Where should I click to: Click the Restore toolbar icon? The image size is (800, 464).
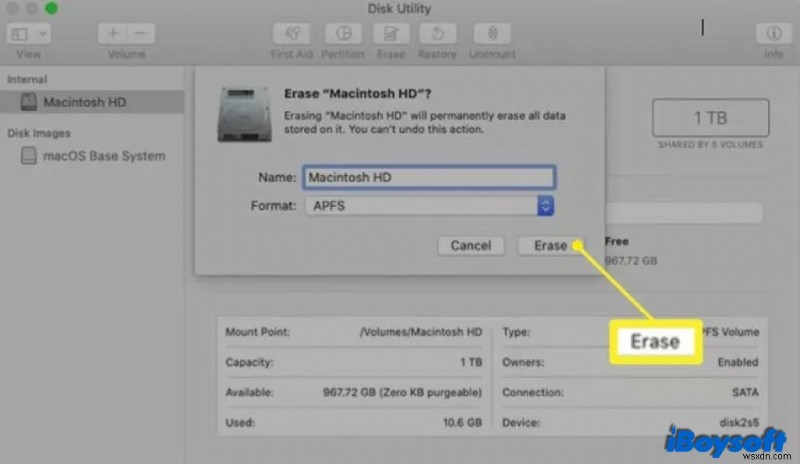point(438,34)
